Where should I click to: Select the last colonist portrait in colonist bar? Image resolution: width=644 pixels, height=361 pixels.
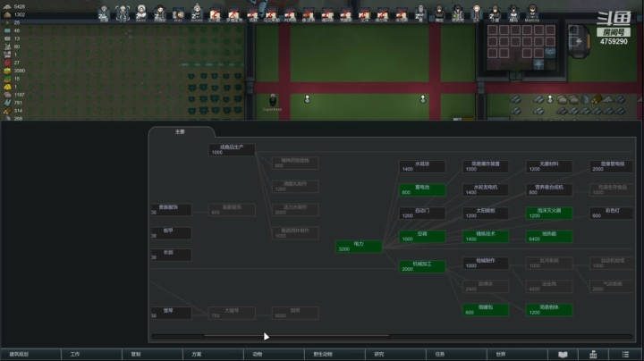pyautogui.click(x=532, y=13)
